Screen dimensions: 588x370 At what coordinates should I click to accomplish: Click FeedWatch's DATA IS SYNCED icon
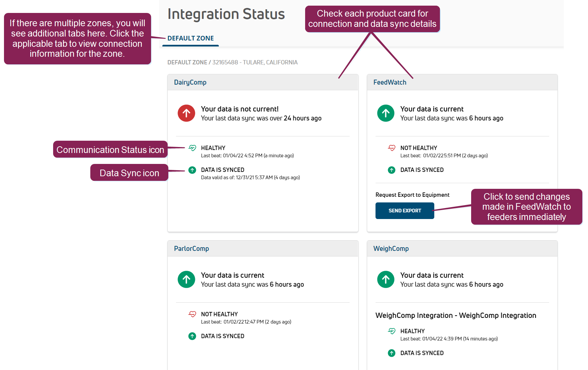[392, 170]
